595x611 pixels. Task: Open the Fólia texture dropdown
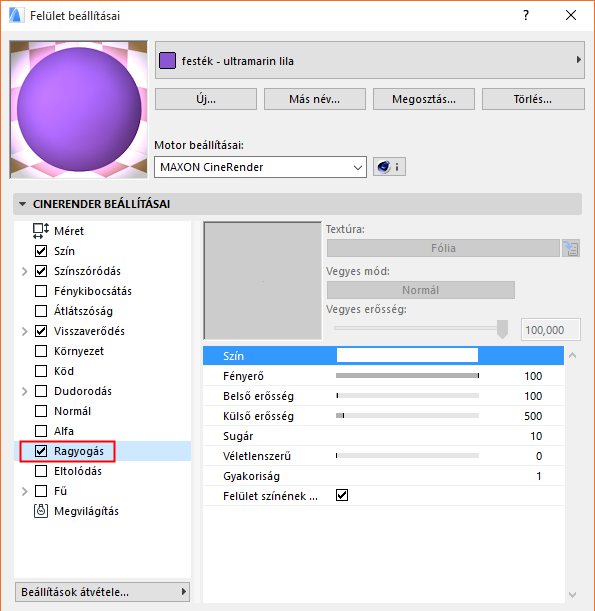(443, 248)
